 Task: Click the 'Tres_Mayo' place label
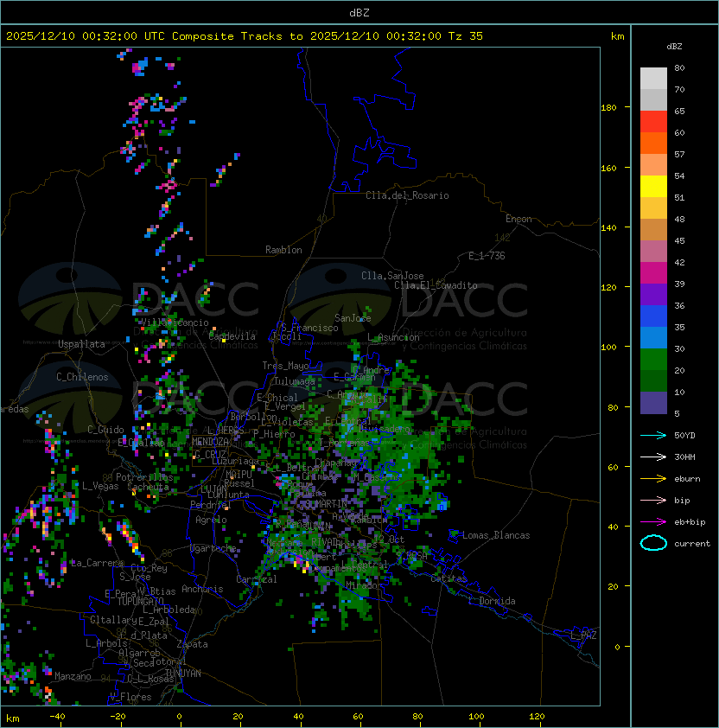point(285,366)
